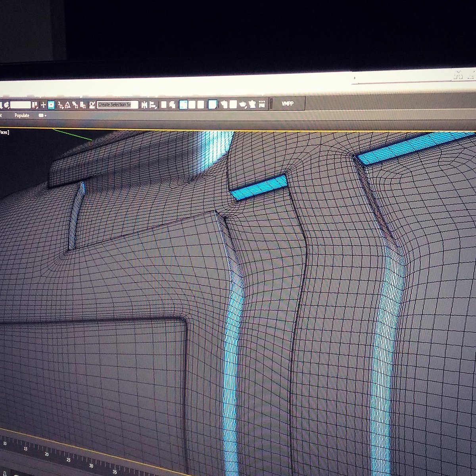The image size is (476, 476).
Task: Select the Select and Place tool icon
Action: (6, 105)
